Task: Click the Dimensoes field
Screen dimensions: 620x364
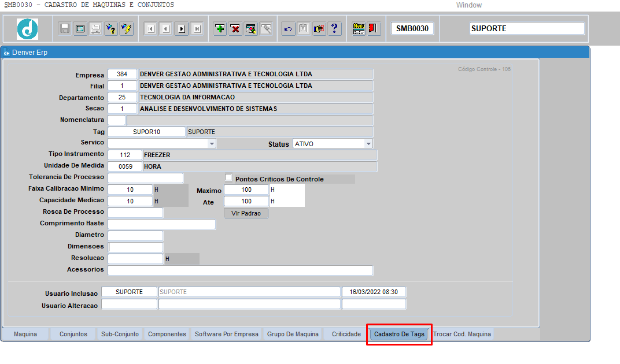Action: coord(135,247)
